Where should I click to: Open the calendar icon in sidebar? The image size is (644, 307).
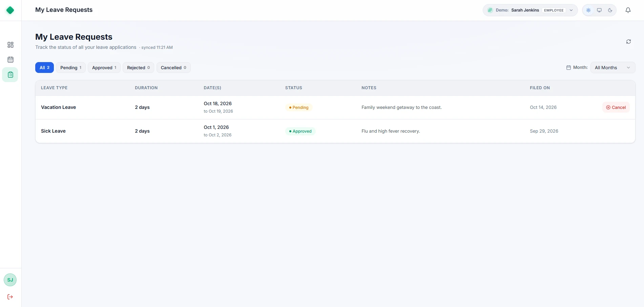coord(11,60)
